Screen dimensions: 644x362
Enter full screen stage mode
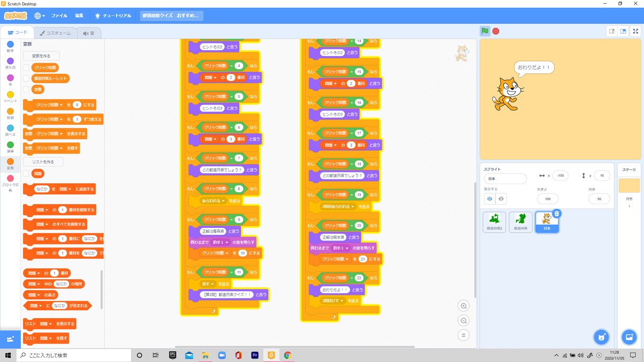click(x=636, y=31)
